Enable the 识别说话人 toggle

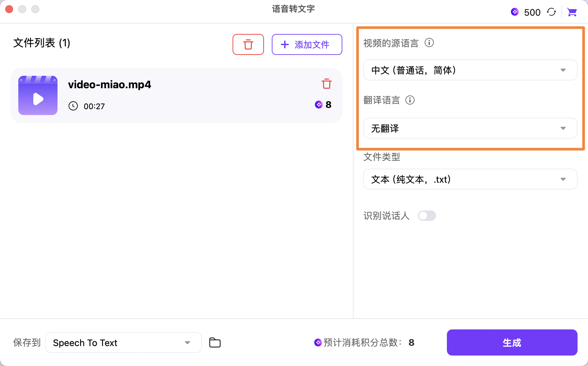(427, 216)
